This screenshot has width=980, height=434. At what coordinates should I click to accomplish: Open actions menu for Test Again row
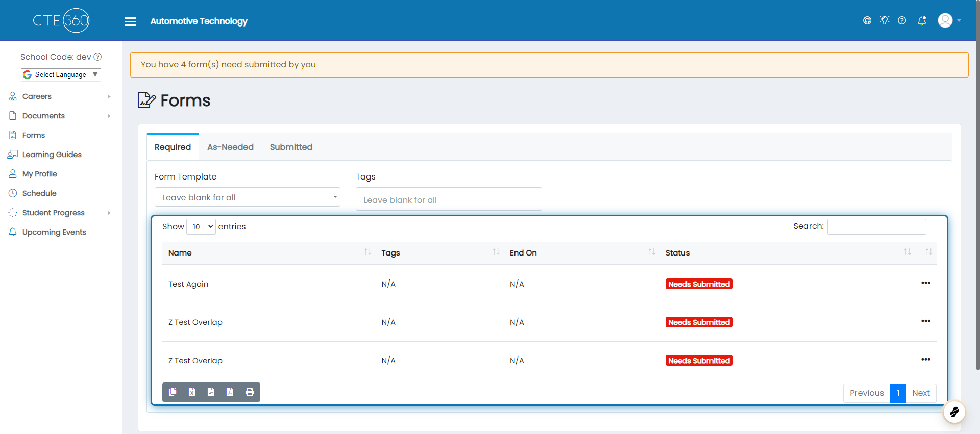point(925,283)
